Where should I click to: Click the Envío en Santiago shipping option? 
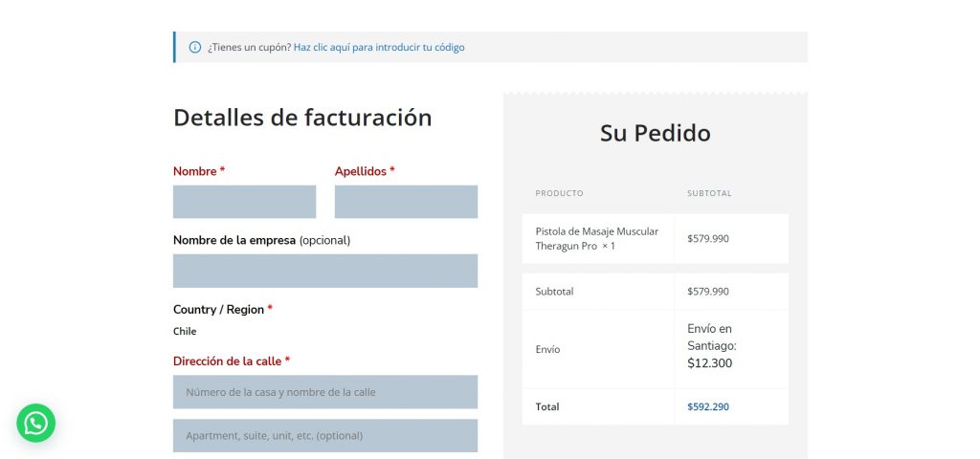coord(711,345)
